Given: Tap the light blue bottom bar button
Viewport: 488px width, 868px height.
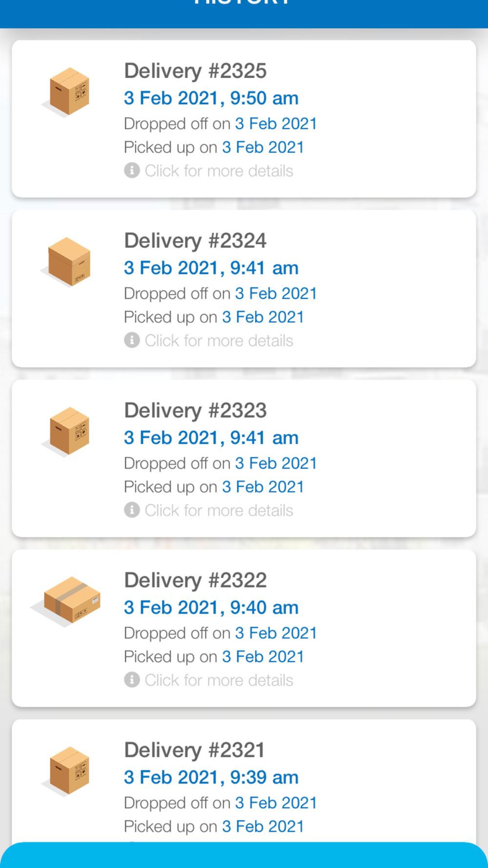Looking at the screenshot, I should pyautogui.click(x=244, y=855).
